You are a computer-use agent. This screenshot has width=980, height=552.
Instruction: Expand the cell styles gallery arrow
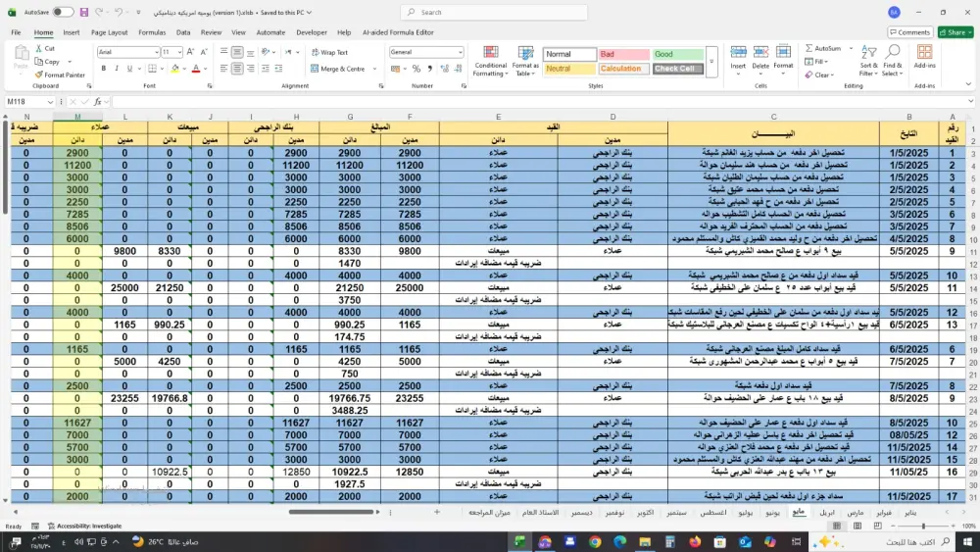(x=711, y=61)
